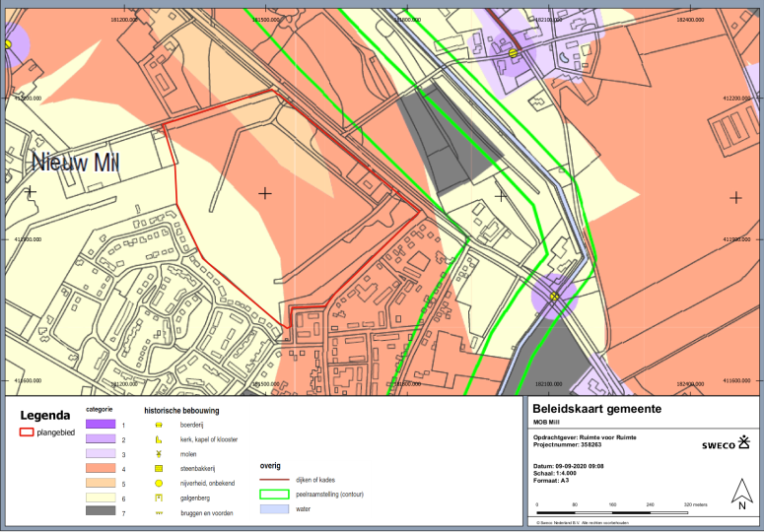Click the Projectnummer: 358263 line

tap(567, 444)
